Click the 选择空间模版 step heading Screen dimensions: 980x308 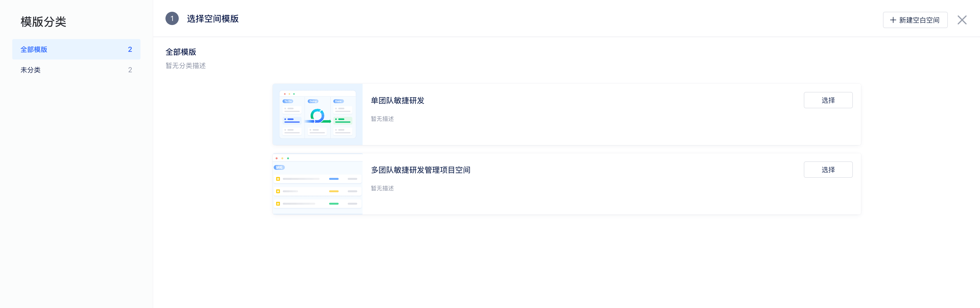tap(213, 19)
